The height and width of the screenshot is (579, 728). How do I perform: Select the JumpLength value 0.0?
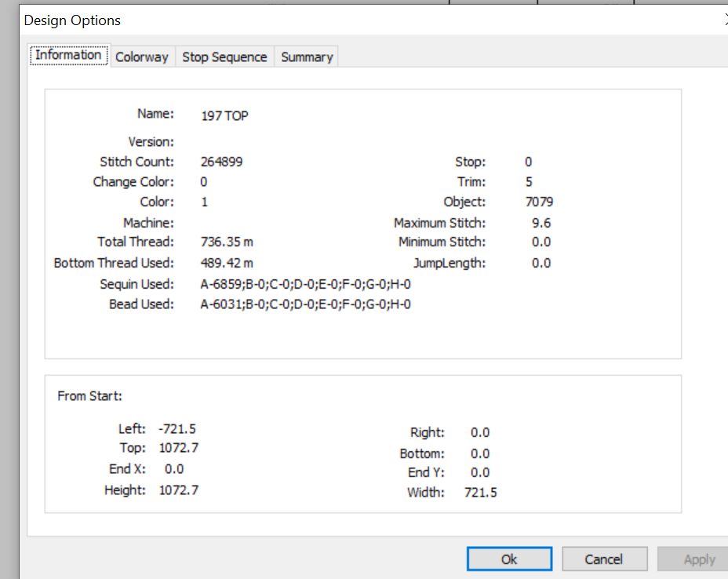(x=541, y=264)
